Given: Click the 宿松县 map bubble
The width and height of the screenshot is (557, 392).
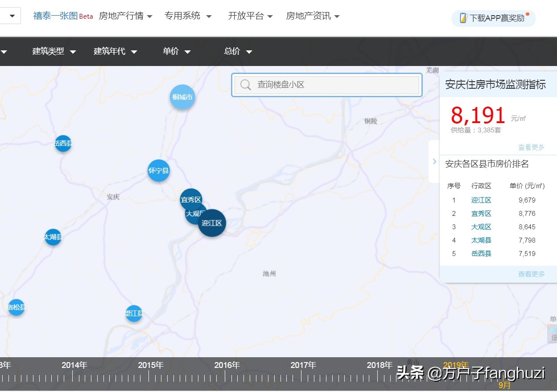Looking at the screenshot, I should pos(17,307).
